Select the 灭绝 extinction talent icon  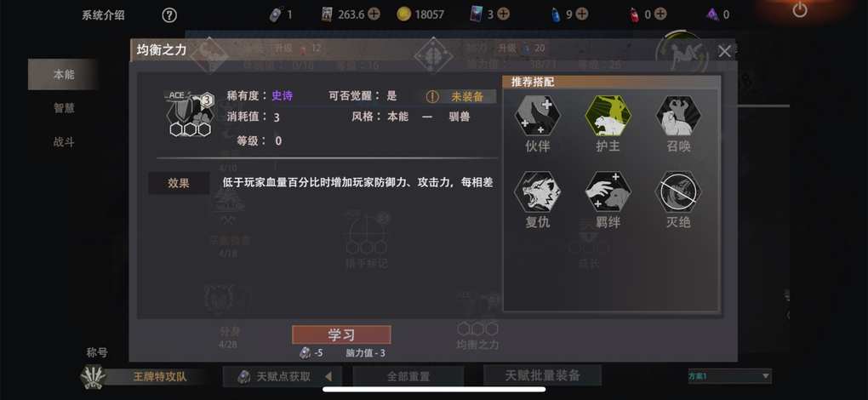coord(678,191)
